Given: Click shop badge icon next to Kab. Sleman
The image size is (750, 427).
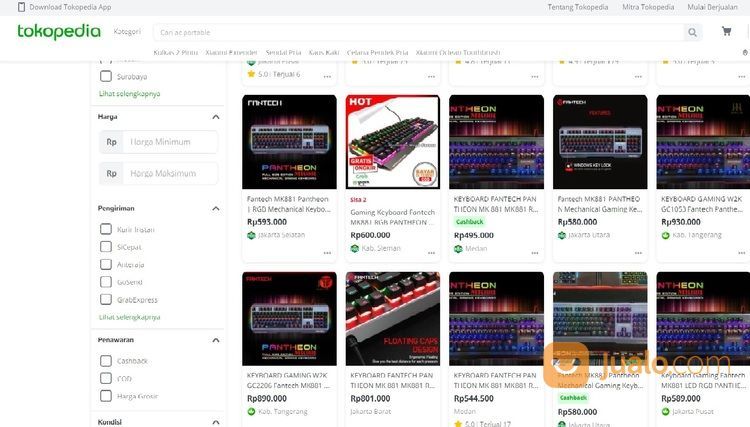Looking at the screenshot, I should pyautogui.click(x=354, y=249).
